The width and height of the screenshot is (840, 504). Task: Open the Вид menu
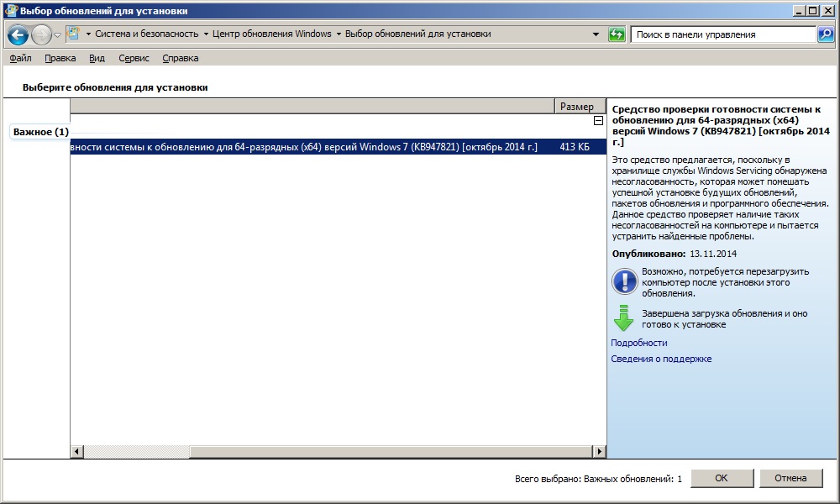tap(97, 58)
